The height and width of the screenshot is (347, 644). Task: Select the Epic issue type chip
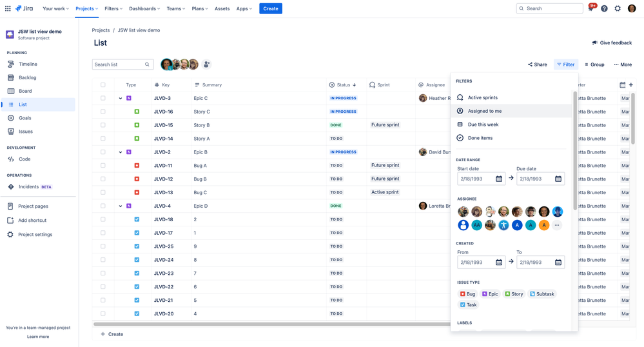pyautogui.click(x=490, y=294)
